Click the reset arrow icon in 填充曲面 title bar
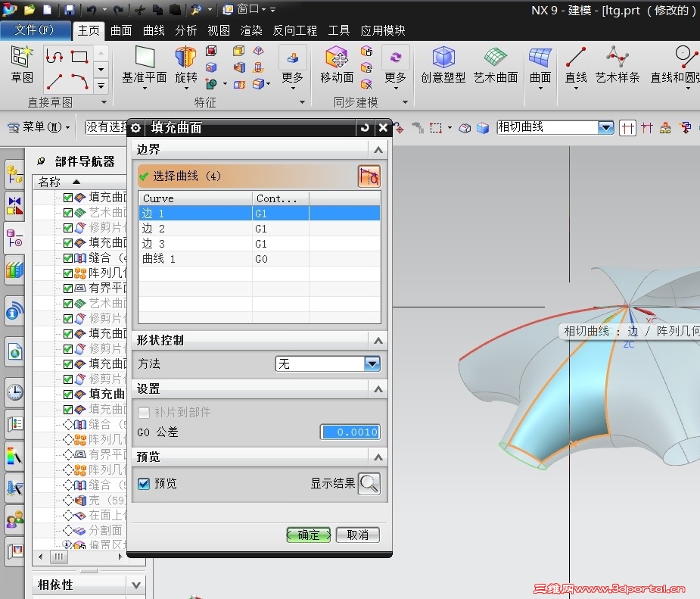Viewport: 700px width, 599px height. [x=365, y=128]
